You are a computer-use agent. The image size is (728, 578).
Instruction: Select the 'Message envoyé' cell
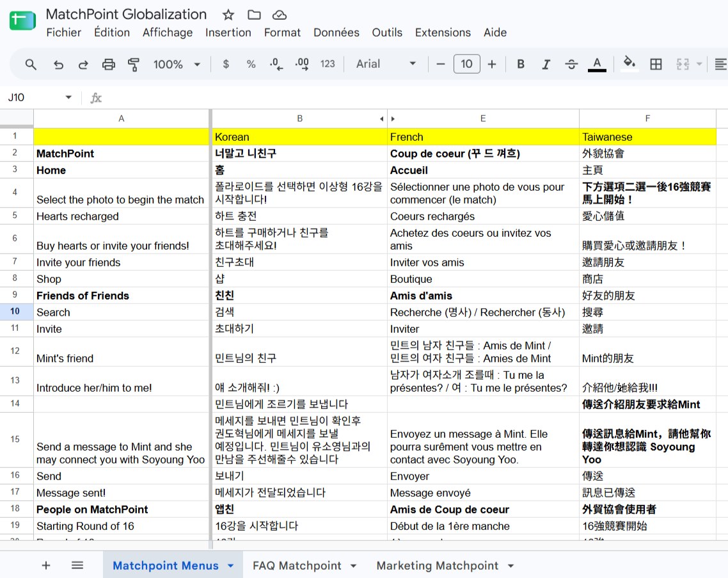484,492
